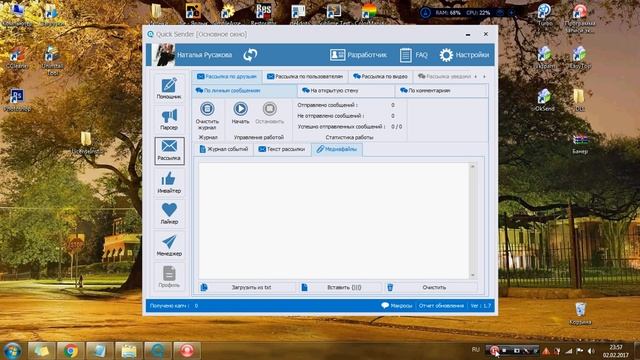Image resolution: width=640 pixels, height=360 pixels.
Task: Open the Photoshop desktop shortcut
Action: 16,100
